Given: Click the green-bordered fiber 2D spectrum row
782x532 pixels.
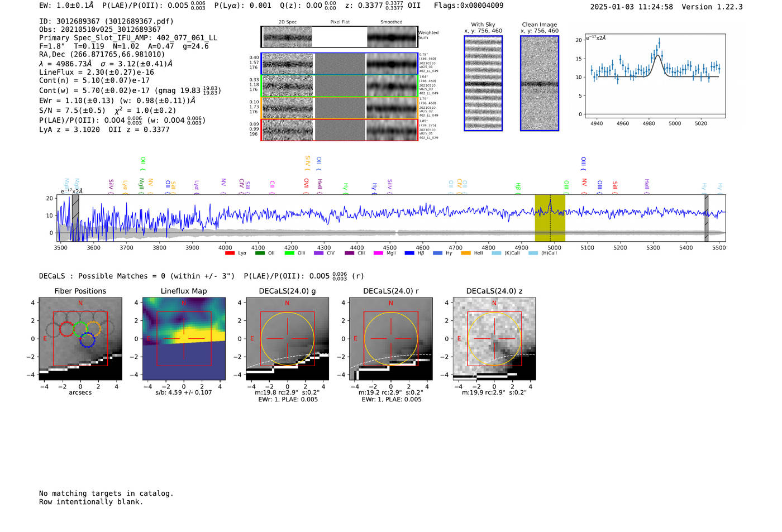Looking at the screenshot, I should click(340, 86).
